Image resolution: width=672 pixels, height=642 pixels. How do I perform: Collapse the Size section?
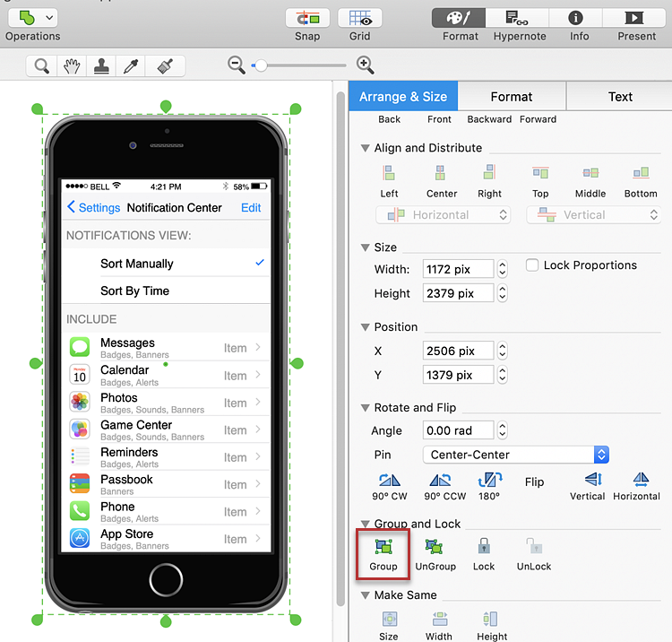[x=366, y=247]
